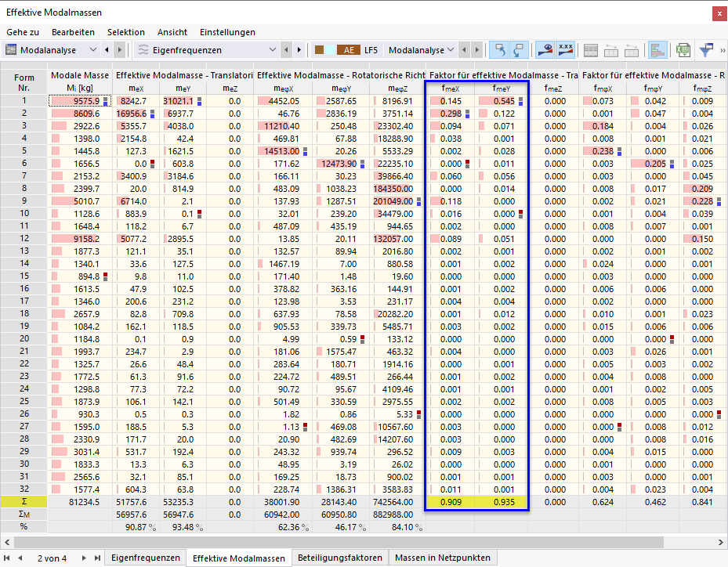The width and height of the screenshot is (728, 567).
Task: Select modal mass cell 9575.9
Action: [x=80, y=101]
